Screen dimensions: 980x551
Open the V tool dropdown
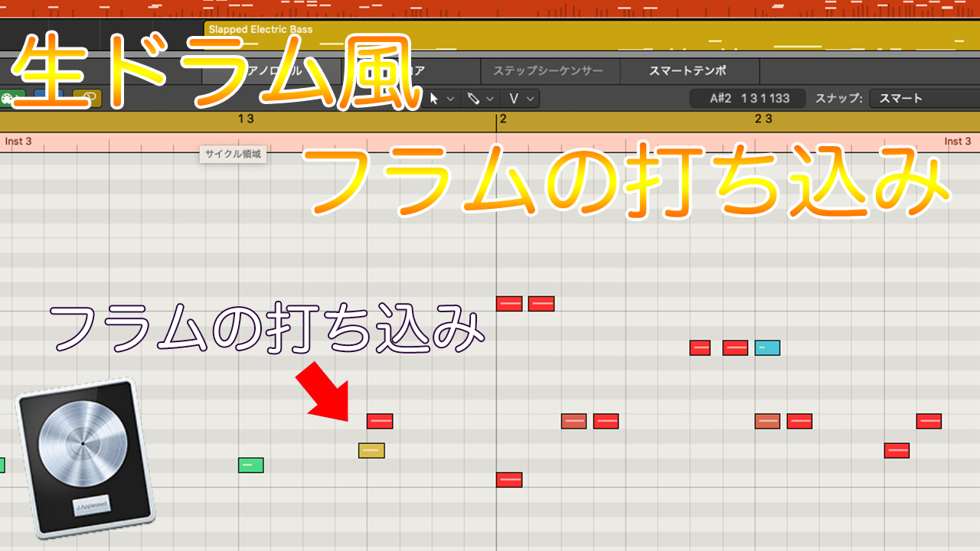[521, 98]
